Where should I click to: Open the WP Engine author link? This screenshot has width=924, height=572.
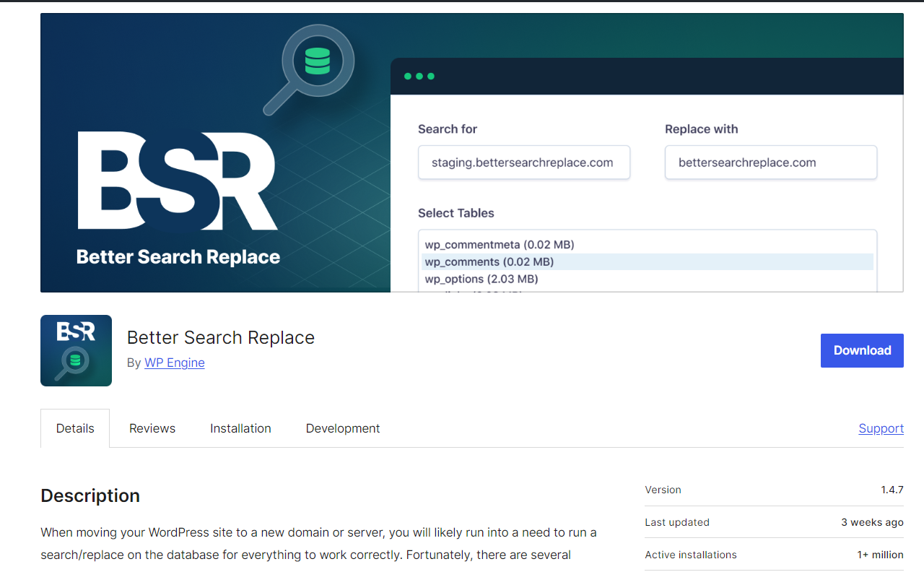175,363
